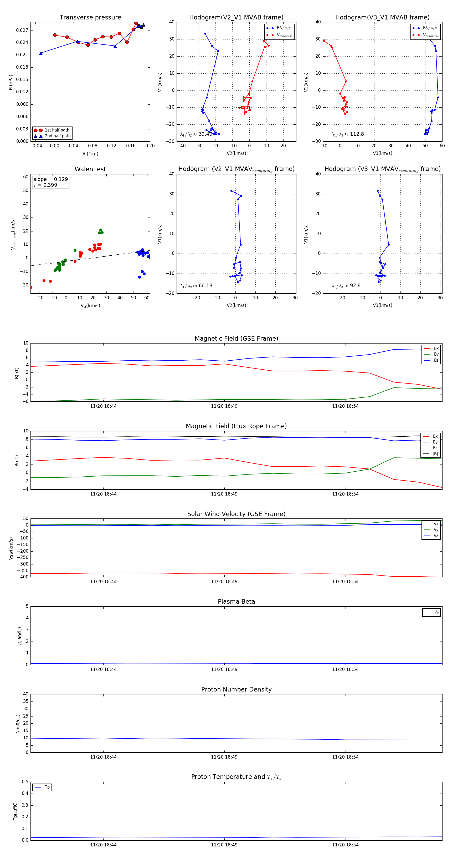Click the 'Tp' legend in temperature panel
The height and width of the screenshot is (868, 473).
42,788
